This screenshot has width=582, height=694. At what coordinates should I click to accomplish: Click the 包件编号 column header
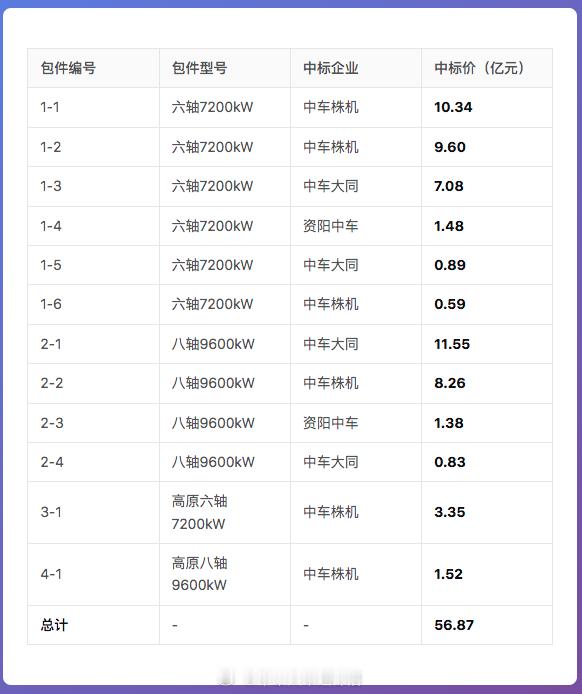[93, 68]
